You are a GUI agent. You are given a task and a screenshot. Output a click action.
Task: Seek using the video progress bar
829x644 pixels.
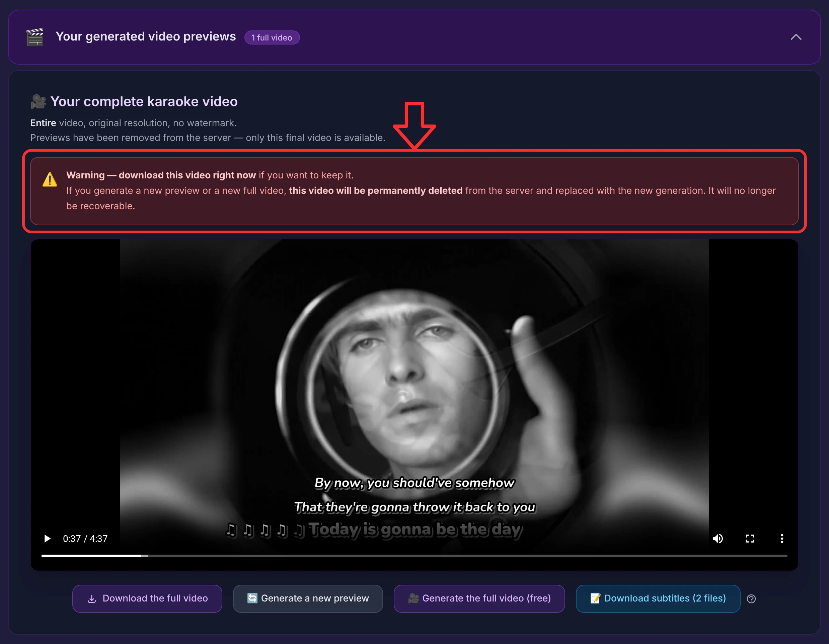414,556
